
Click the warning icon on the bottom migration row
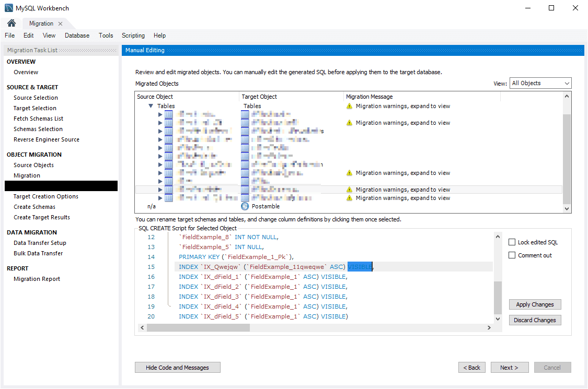(349, 198)
